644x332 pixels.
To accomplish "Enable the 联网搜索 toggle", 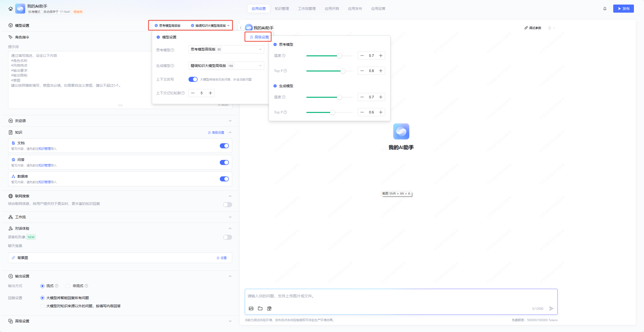I will coord(227,204).
